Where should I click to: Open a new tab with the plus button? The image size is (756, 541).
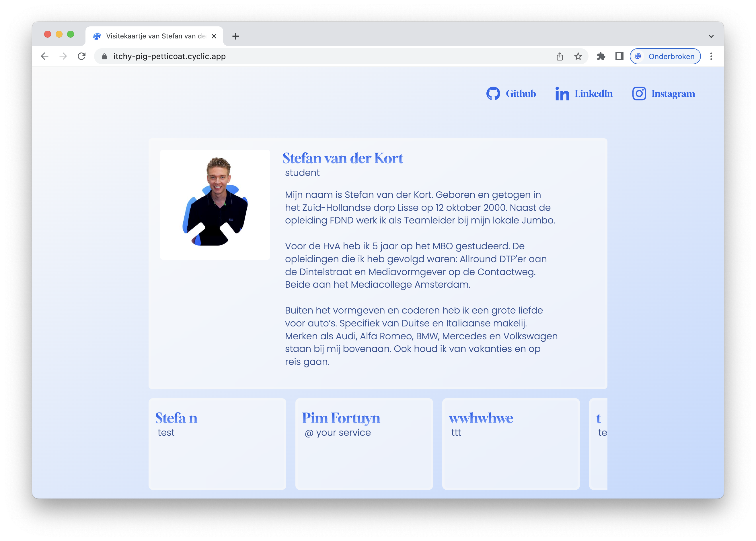click(x=236, y=36)
